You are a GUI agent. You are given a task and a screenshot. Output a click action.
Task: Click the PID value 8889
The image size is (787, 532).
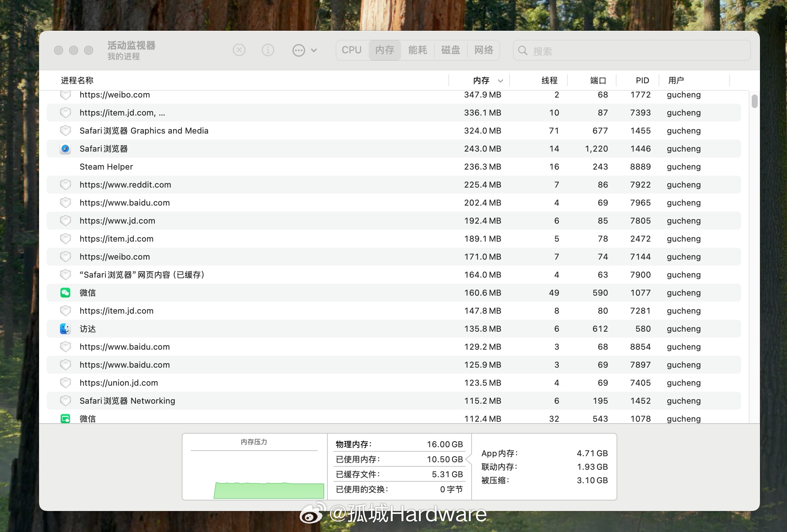pos(640,167)
